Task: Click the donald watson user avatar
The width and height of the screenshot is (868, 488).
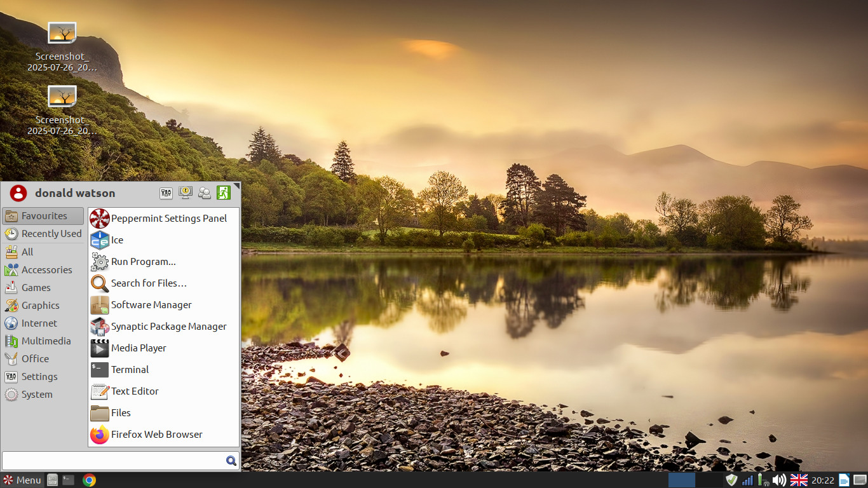Action: [18, 193]
